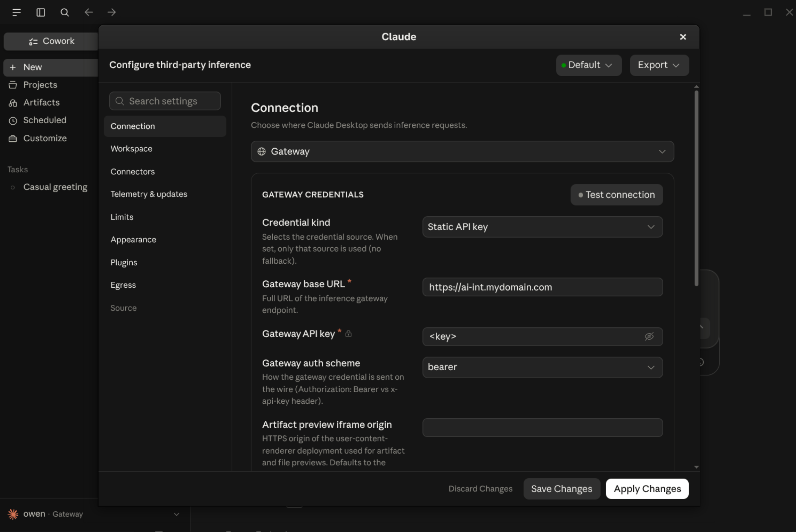Go forward with the right arrow
The width and height of the screenshot is (796, 532).
[x=112, y=13]
